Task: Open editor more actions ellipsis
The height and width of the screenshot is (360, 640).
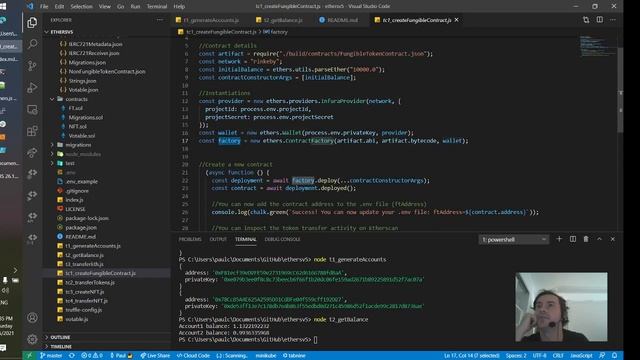Action: [x=613, y=20]
